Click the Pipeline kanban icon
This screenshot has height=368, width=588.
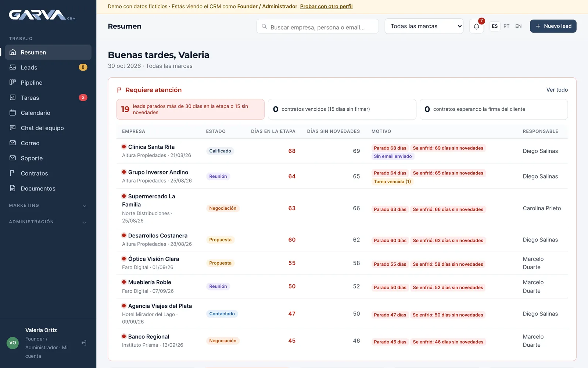click(x=13, y=82)
